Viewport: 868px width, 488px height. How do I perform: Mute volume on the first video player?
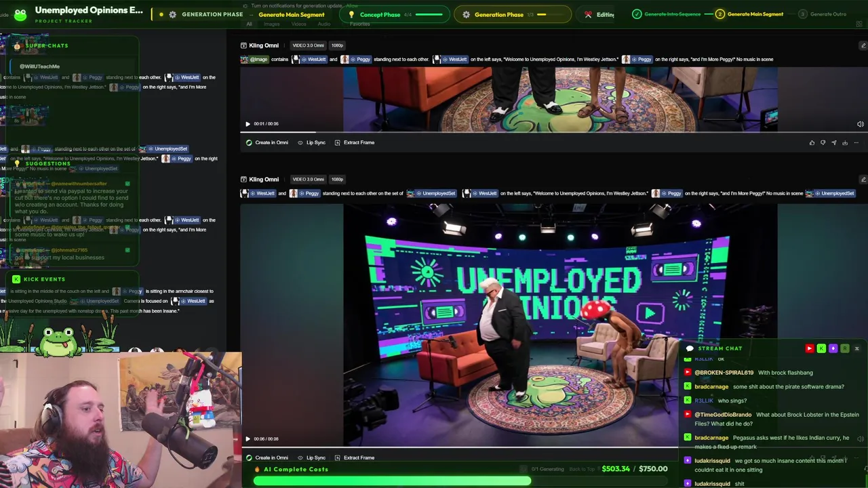coord(860,124)
